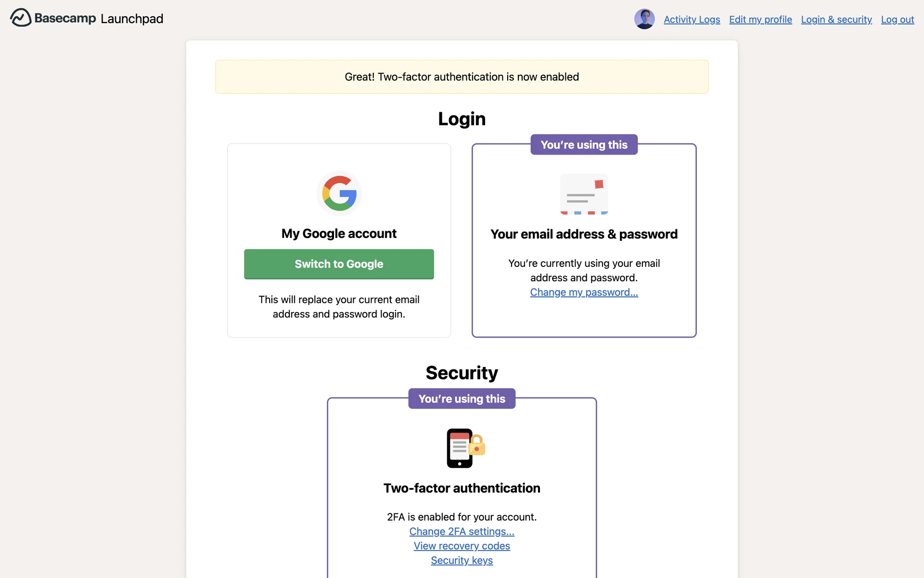This screenshot has height=578, width=924.
Task: Click the Basecamp logo icon
Action: (x=20, y=18)
